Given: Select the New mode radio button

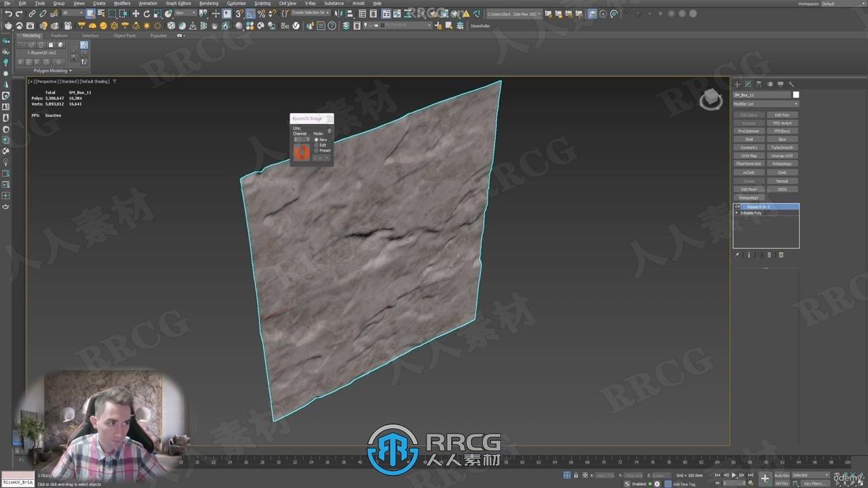Looking at the screenshot, I should (316, 140).
